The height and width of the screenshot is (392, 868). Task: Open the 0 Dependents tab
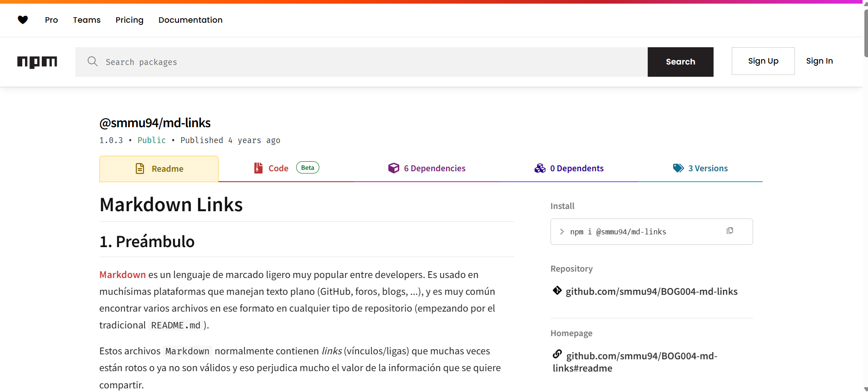[x=569, y=169]
